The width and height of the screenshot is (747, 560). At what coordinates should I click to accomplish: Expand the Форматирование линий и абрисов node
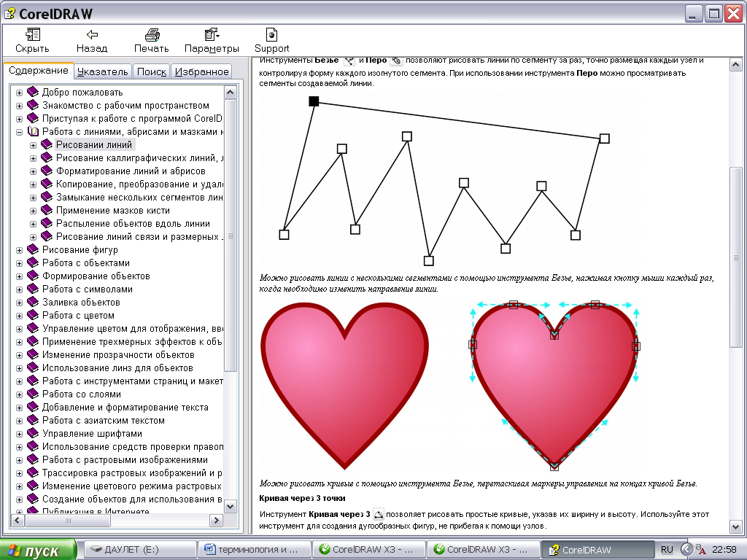[33, 171]
